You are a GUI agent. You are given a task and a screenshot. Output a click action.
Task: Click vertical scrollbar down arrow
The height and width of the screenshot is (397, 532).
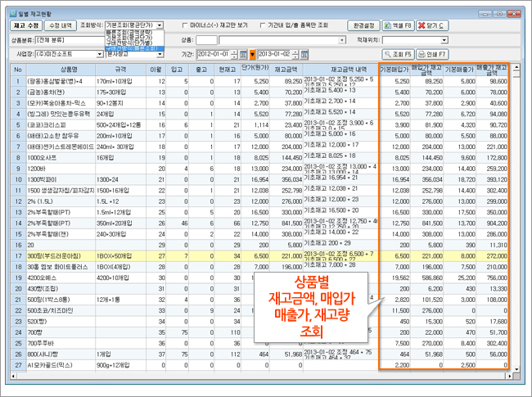pos(516,369)
